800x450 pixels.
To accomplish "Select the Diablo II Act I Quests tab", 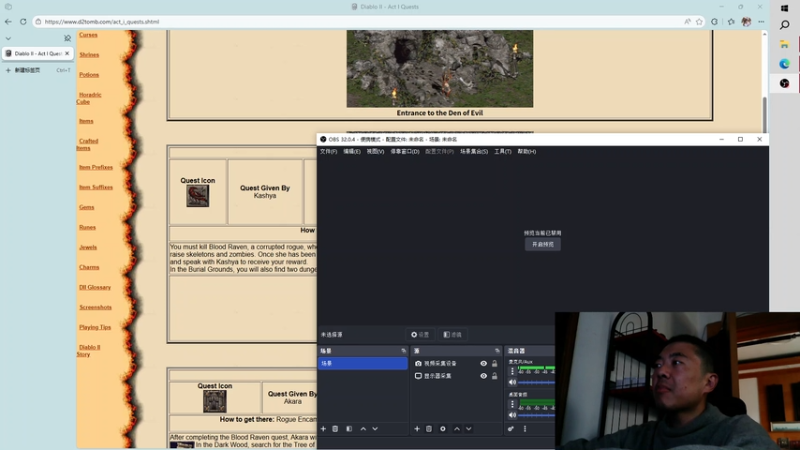I will point(37,54).
